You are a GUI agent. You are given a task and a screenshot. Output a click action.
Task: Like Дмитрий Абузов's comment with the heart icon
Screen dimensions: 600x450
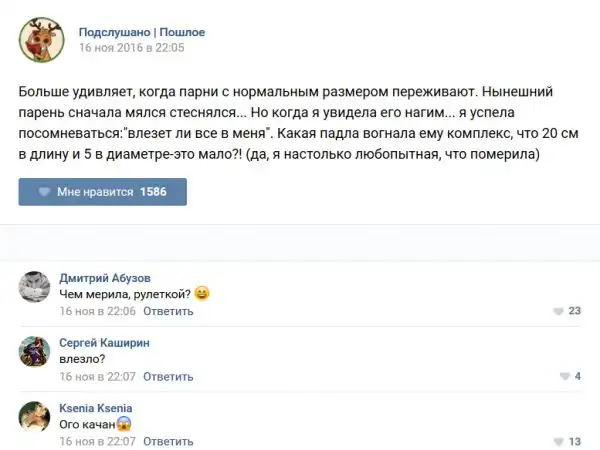(558, 311)
